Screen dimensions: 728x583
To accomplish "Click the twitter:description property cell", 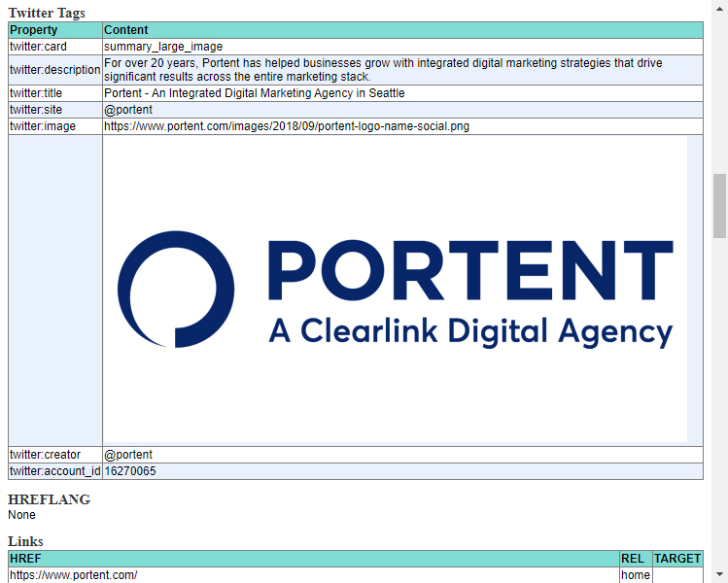I will pyautogui.click(x=55, y=70).
